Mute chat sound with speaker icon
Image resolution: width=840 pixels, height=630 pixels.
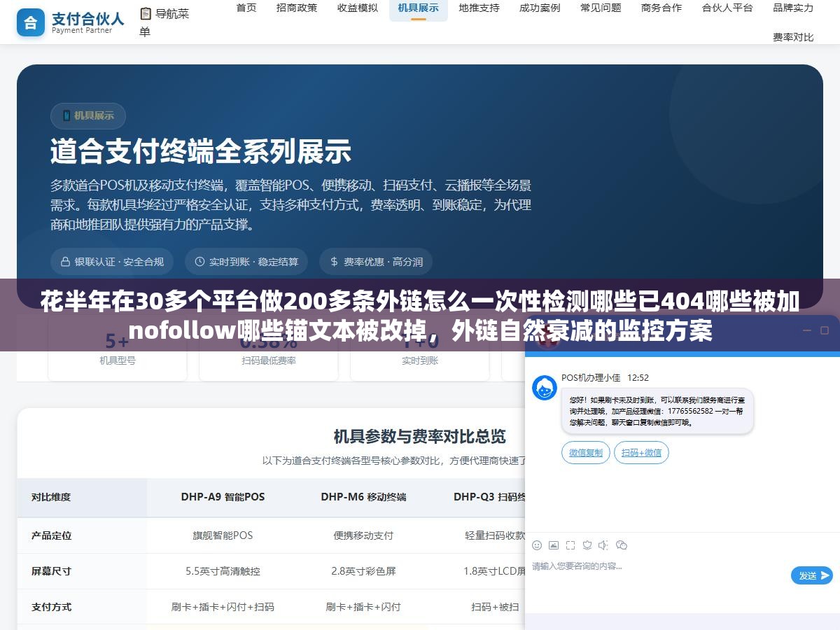point(603,545)
